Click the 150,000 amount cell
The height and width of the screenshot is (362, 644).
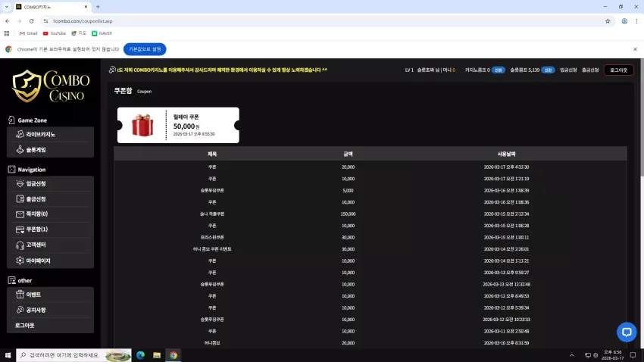348,214
